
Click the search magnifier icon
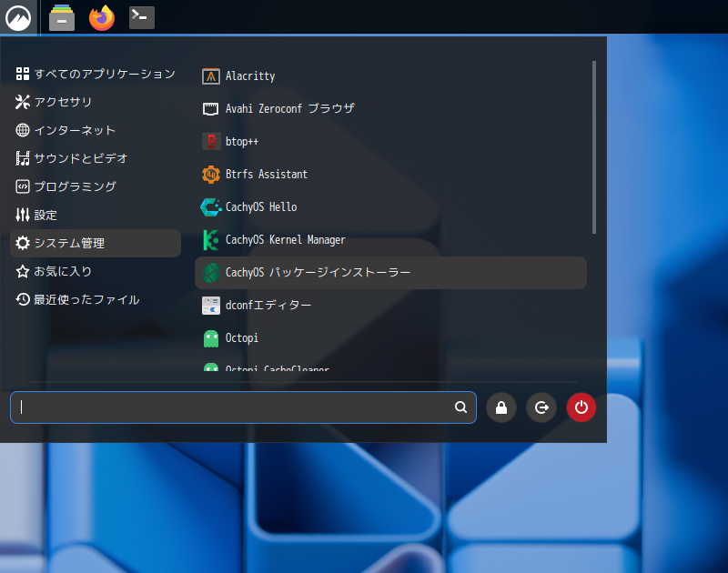click(x=460, y=407)
